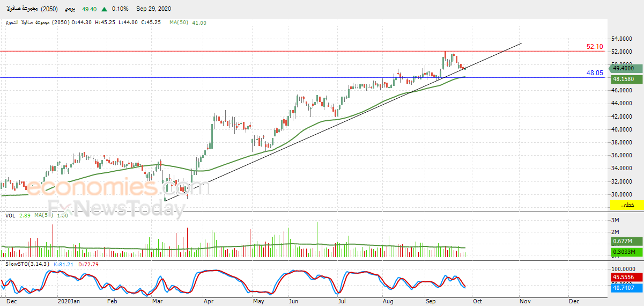Click the Oct label on time axis
The height and width of the screenshot is (306, 644).
tap(477, 302)
